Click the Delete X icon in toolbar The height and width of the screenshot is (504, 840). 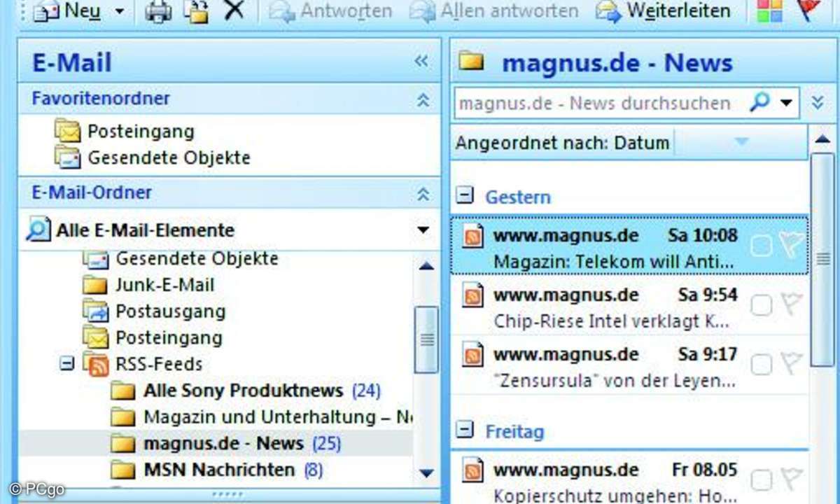234,10
